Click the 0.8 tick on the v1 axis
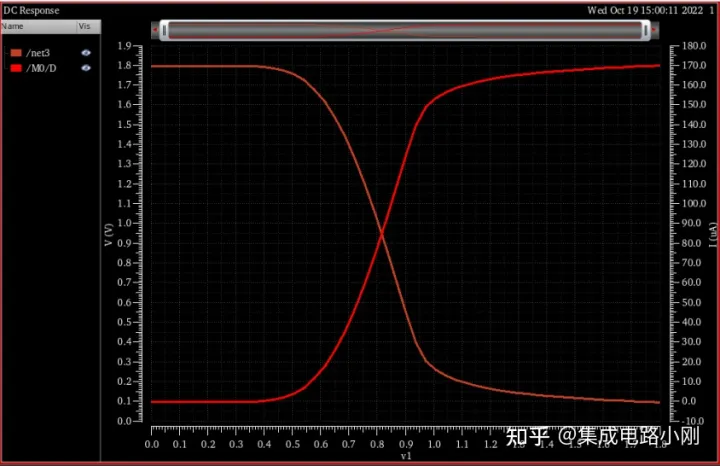 [x=377, y=444]
